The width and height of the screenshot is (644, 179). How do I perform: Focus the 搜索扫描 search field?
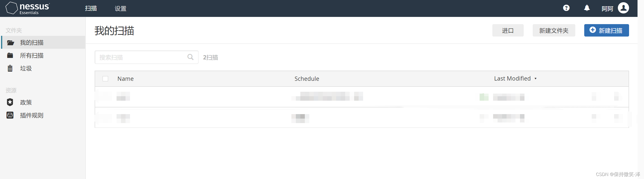141,57
